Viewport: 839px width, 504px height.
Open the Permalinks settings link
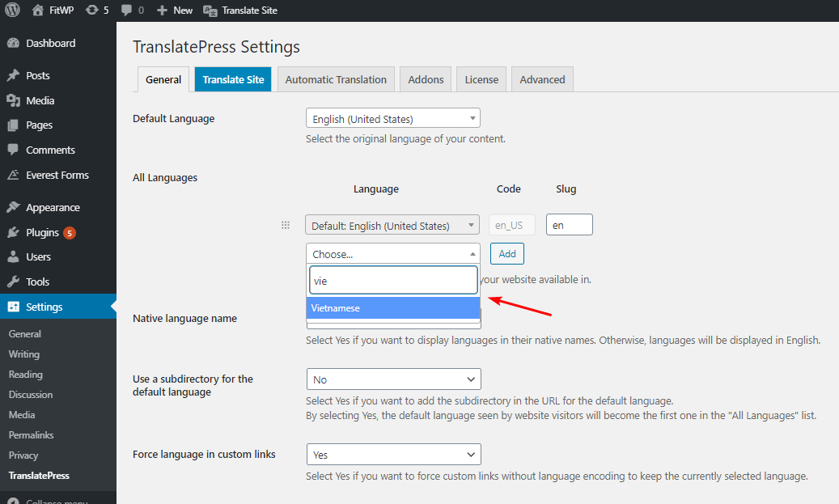[x=31, y=435]
